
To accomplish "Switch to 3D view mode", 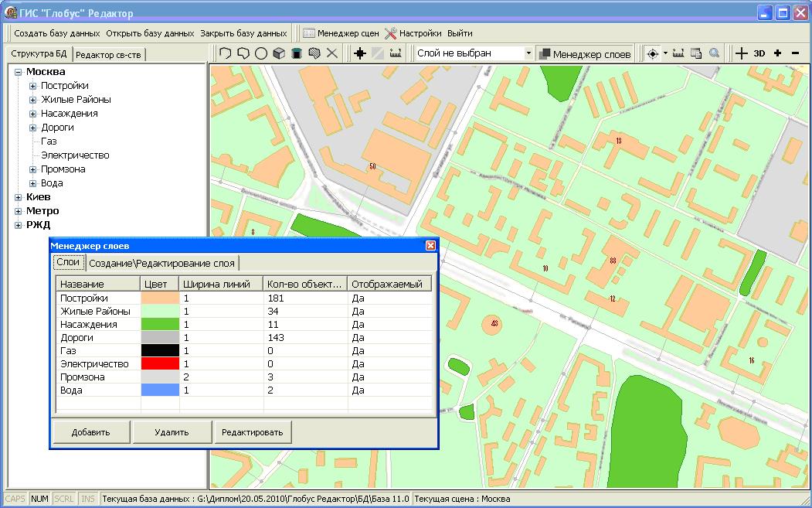I will 759,53.
